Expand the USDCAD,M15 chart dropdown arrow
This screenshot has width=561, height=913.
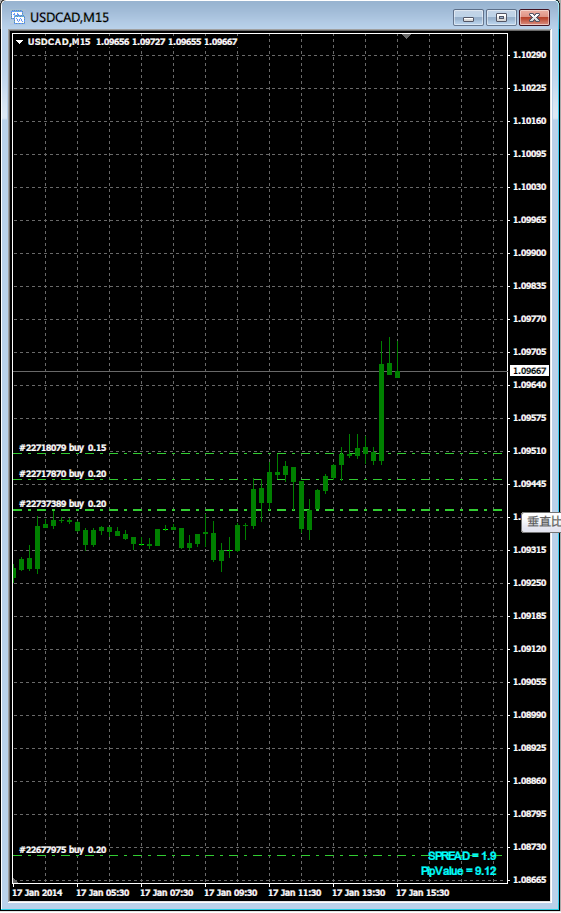point(20,42)
